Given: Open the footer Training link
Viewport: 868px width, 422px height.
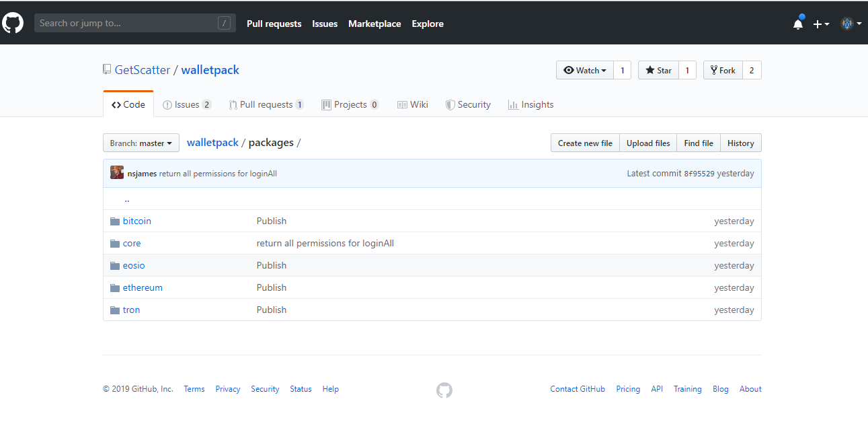Looking at the screenshot, I should (x=688, y=389).
